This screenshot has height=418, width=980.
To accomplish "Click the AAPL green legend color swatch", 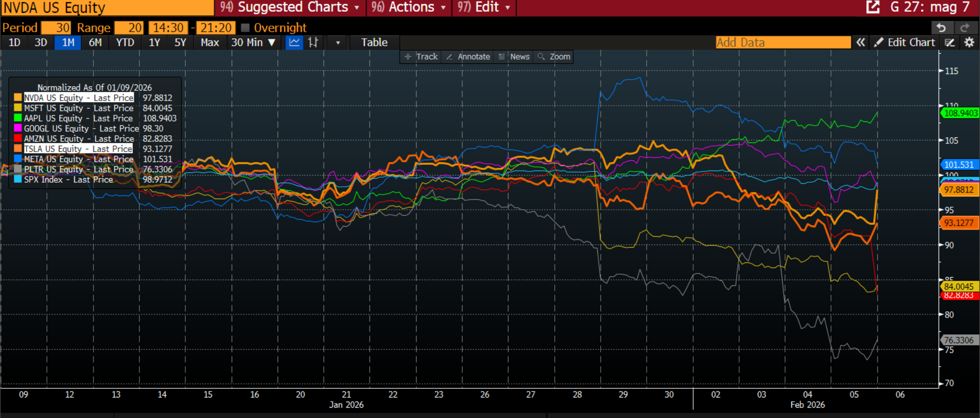I will point(18,118).
